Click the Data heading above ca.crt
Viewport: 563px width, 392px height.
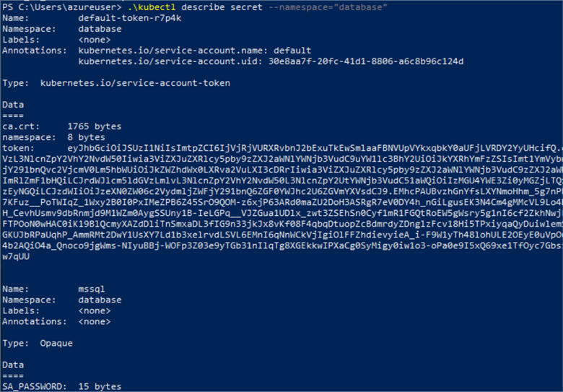click(x=13, y=105)
